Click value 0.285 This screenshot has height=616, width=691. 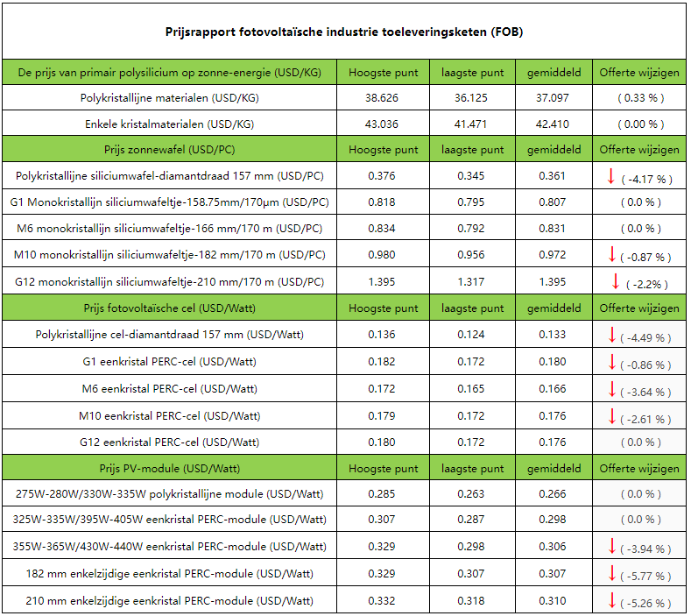[x=382, y=494]
